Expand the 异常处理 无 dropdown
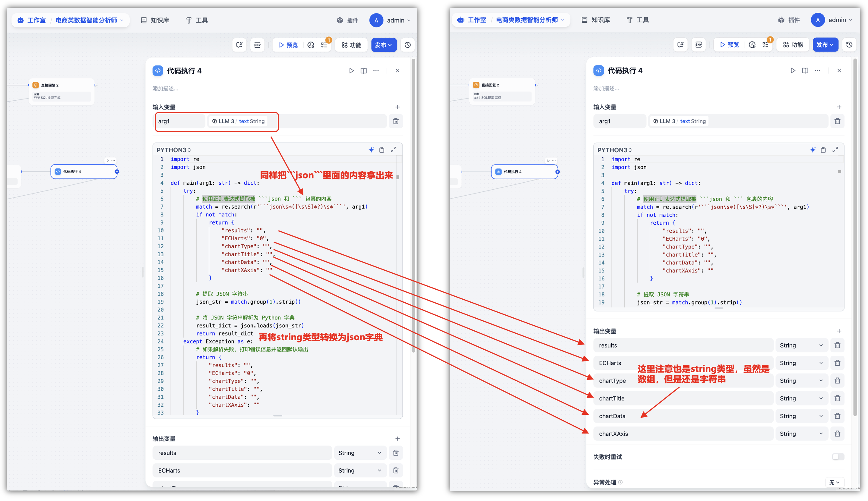Image resolution: width=868 pixels, height=501 pixels. (834, 482)
